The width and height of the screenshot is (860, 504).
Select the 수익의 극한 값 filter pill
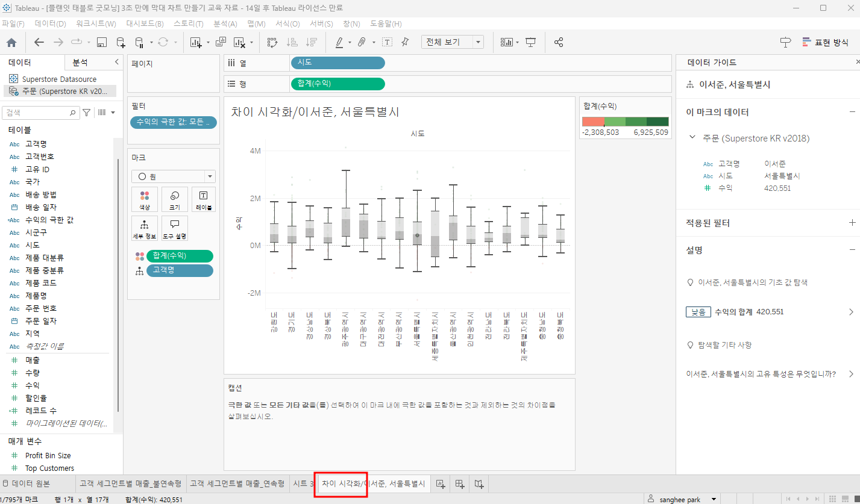(x=174, y=122)
